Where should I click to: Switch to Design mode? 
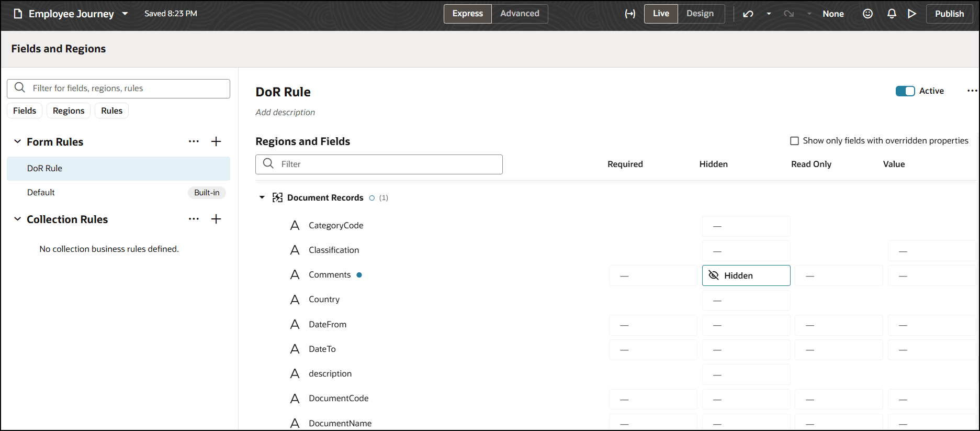coord(700,14)
